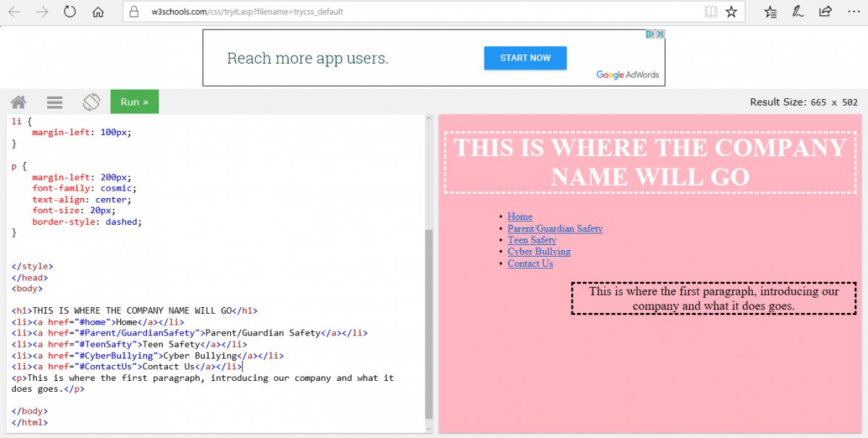Open reading view from address bar
Screen dimensions: 868x438
coord(711,12)
